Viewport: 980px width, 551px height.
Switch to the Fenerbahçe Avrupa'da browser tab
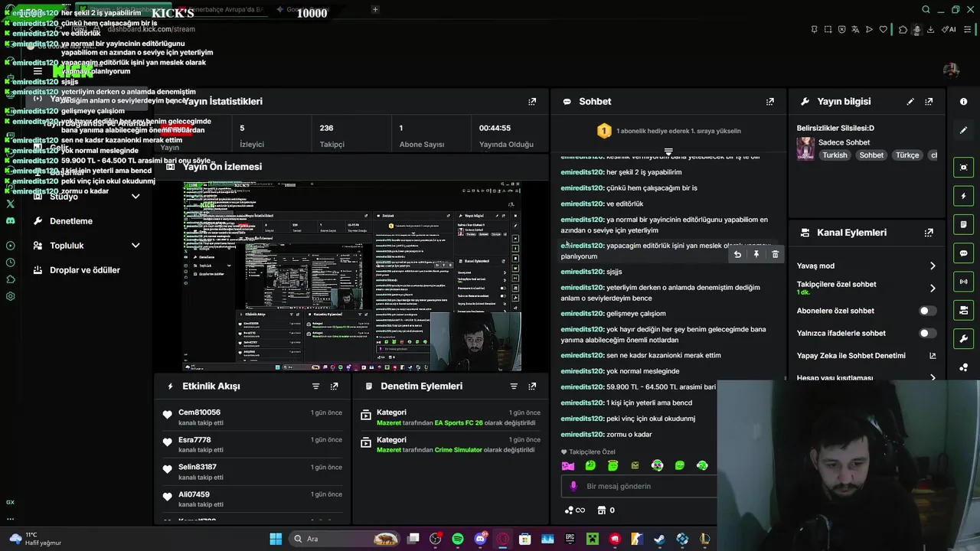tap(224, 9)
